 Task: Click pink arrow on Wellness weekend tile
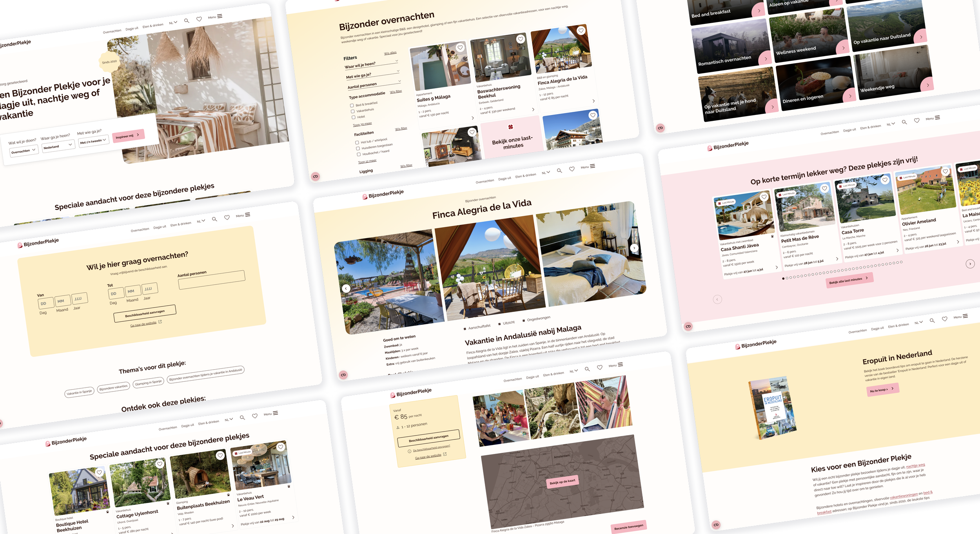click(843, 48)
